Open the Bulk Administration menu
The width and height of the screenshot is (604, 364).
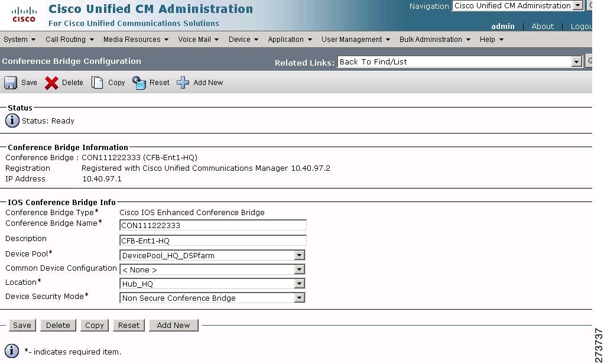[434, 39]
